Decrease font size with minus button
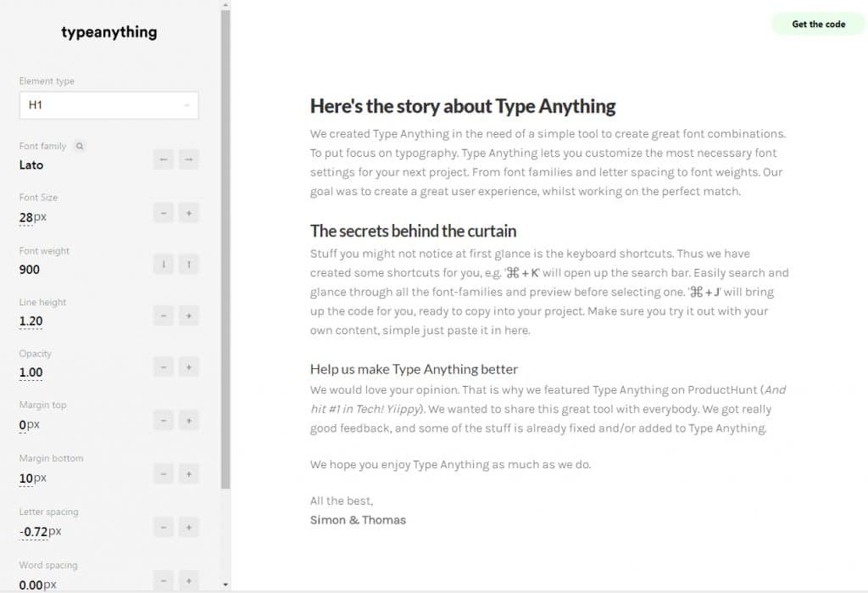The height and width of the screenshot is (593, 868). (x=164, y=213)
